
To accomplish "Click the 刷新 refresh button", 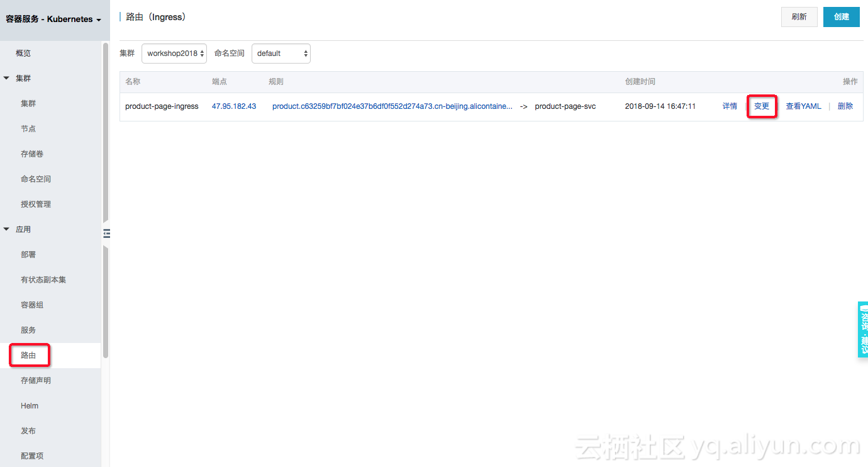I will coord(799,17).
